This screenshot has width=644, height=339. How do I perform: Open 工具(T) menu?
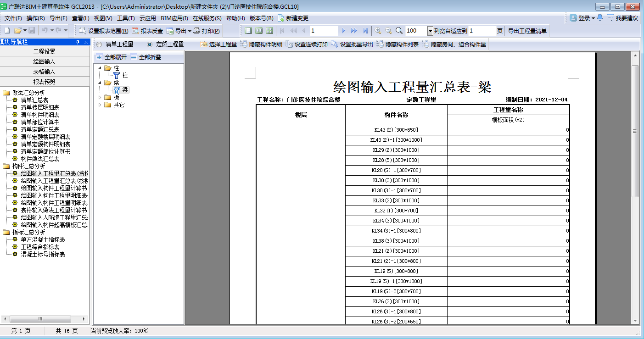coord(126,18)
